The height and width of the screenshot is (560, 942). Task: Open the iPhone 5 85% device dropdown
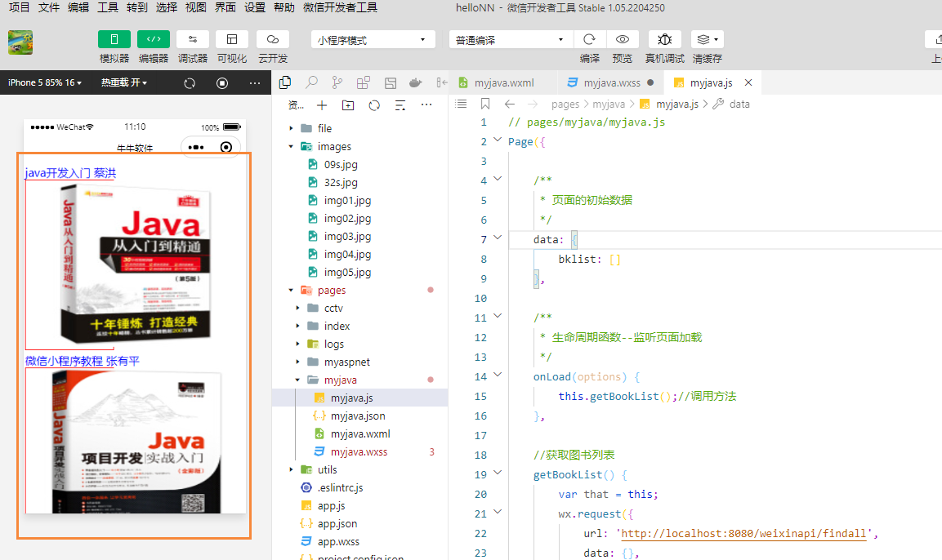click(x=44, y=82)
